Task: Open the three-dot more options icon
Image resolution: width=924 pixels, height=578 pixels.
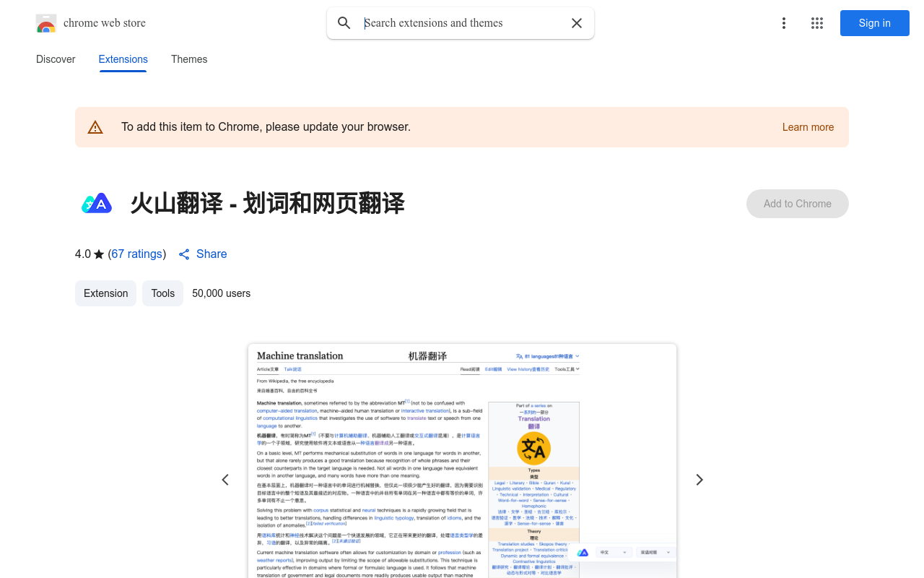Action: coord(784,23)
